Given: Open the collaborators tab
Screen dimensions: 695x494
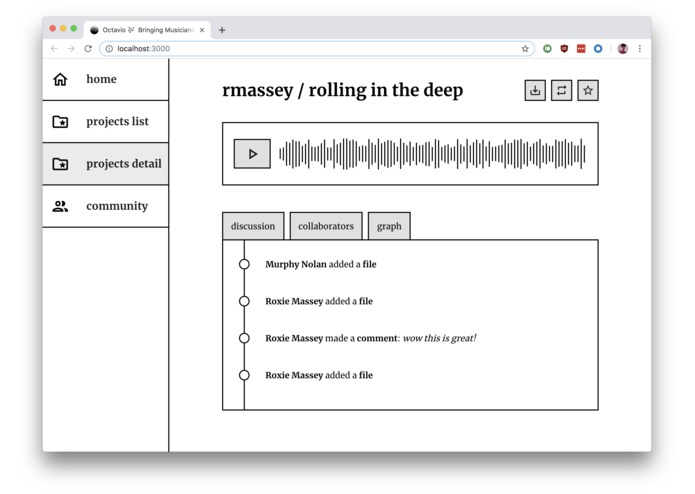Looking at the screenshot, I should (326, 226).
